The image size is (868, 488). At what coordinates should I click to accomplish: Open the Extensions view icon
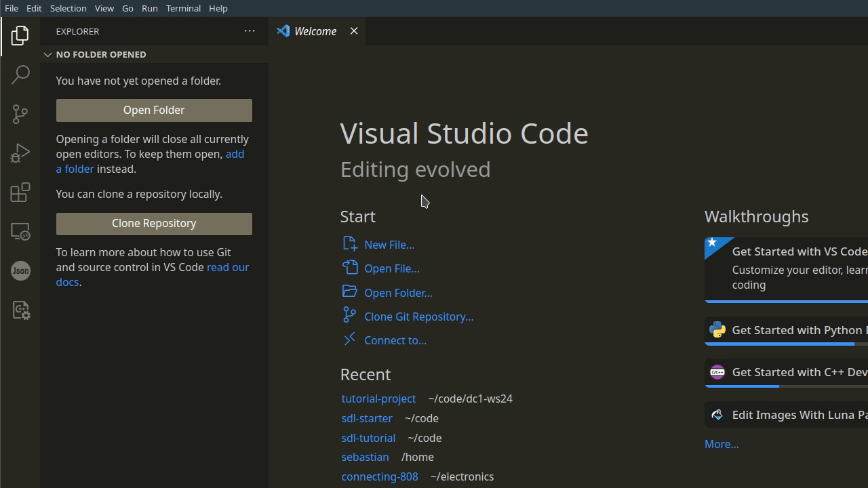click(x=20, y=192)
